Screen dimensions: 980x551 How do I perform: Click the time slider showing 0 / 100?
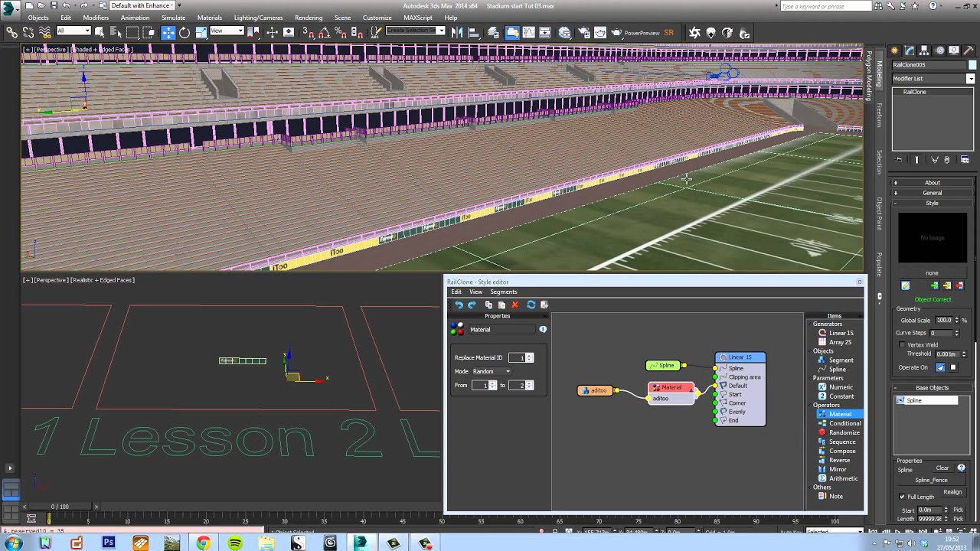60,507
